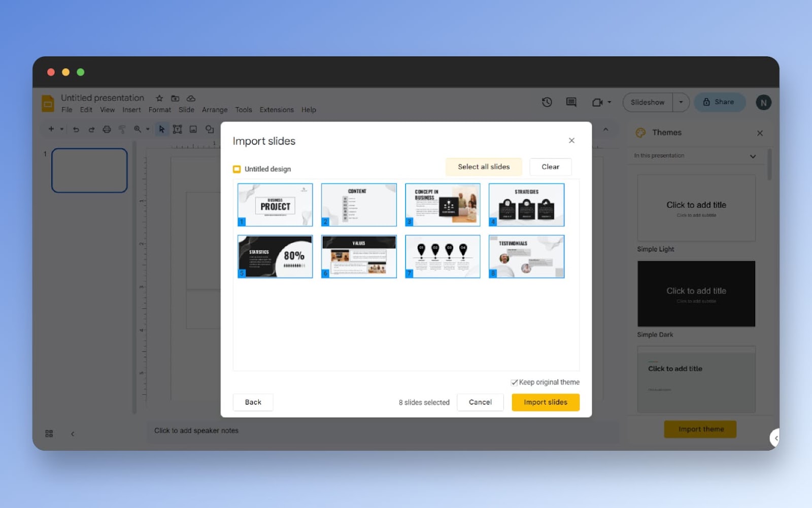This screenshot has height=508, width=812.
Task: Click the Insert image icon
Action: click(193, 129)
